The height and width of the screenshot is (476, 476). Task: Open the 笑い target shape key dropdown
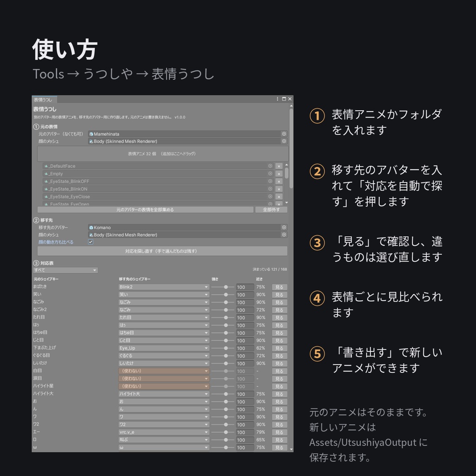[164, 295]
